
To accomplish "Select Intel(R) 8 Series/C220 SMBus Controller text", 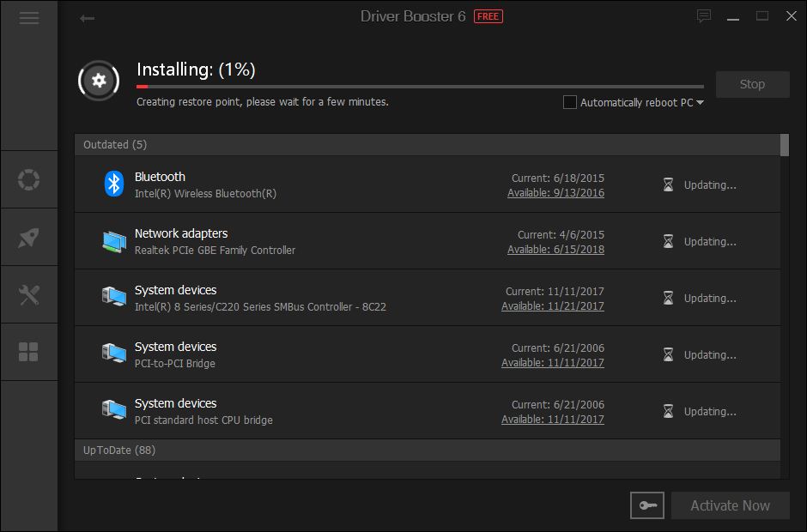I will tap(260, 306).
